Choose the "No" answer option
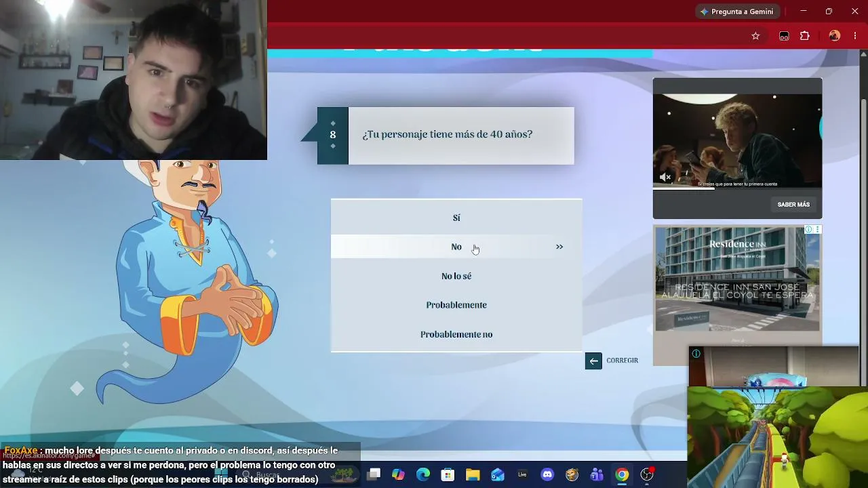The image size is (868, 488). point(456,247)
